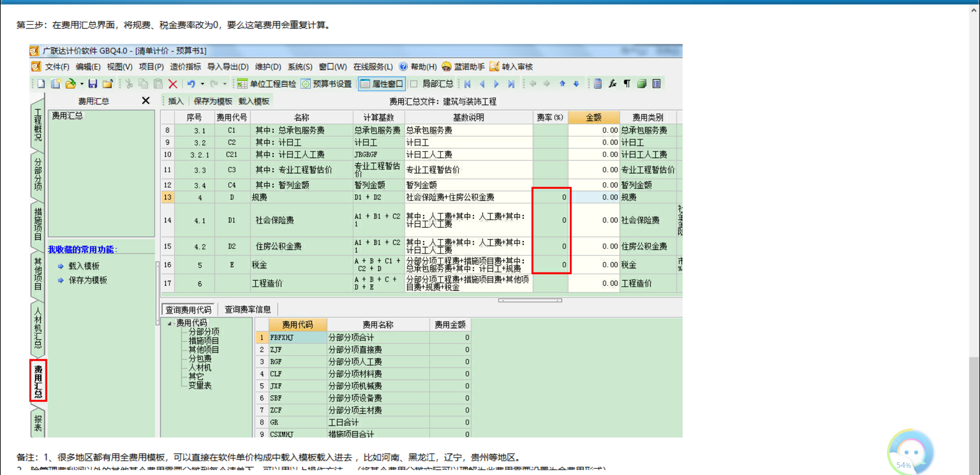Screen dimensions: 980x475
Task: Click the 住房公积金费 name cell
Action: (x=301, y=246)
